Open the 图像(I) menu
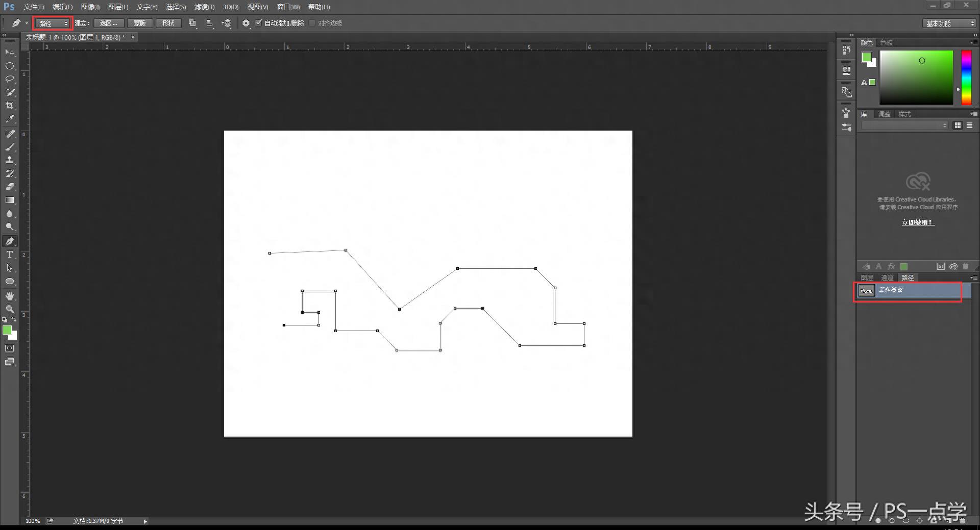 point(90,7)
